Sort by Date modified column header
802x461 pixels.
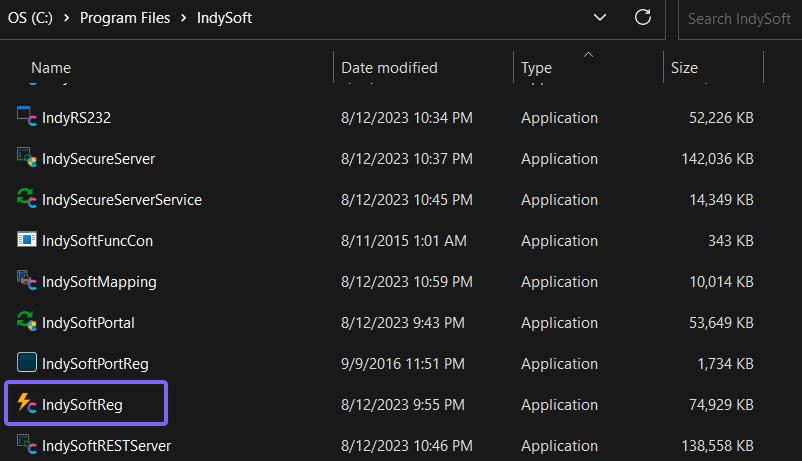[389, 68]
